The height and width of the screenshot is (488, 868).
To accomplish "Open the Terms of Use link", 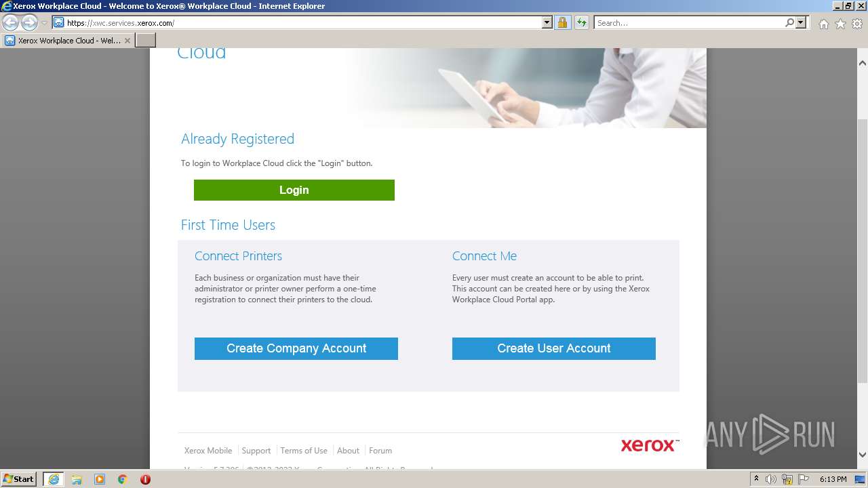I will click(304, 451).
